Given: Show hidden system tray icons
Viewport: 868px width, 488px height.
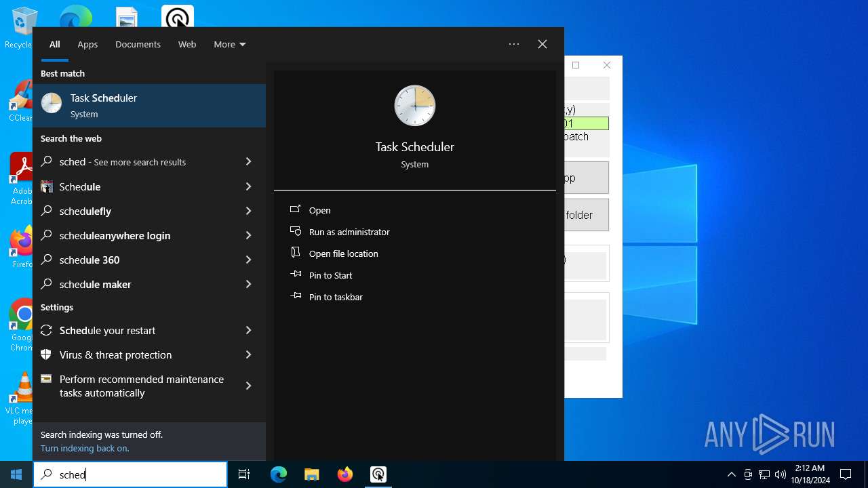Looking at the screenshot, I should 731,474.
